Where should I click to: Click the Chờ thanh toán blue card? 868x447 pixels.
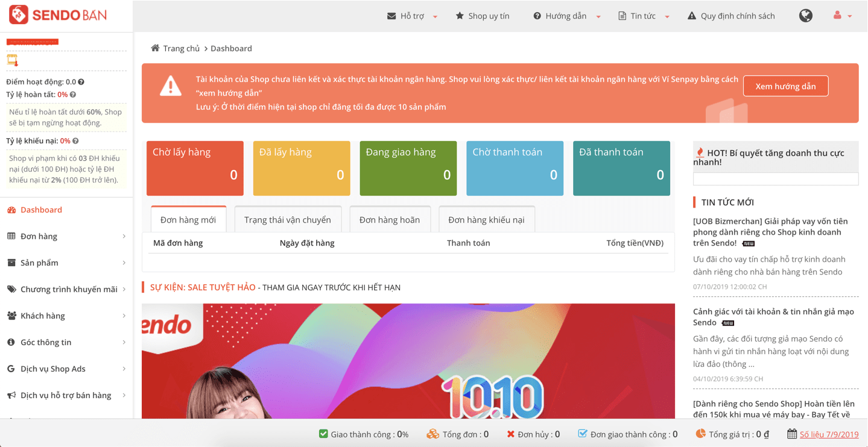click(x=515, y=168)
